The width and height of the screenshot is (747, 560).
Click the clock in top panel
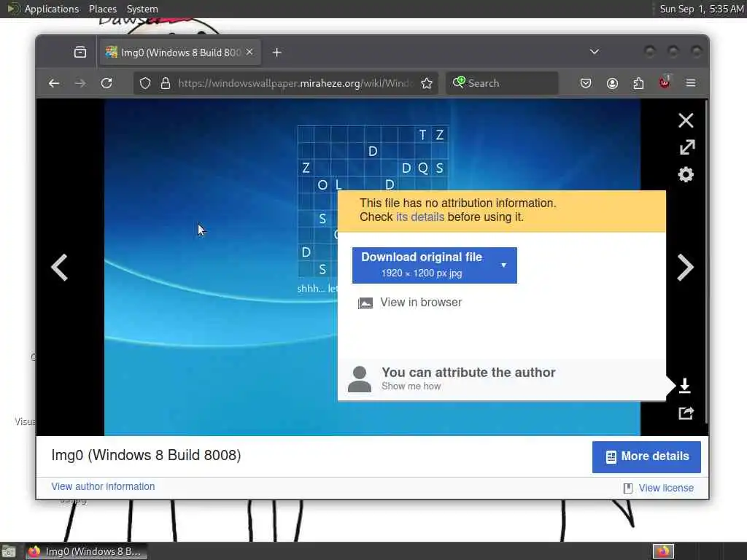pos(701,9)
